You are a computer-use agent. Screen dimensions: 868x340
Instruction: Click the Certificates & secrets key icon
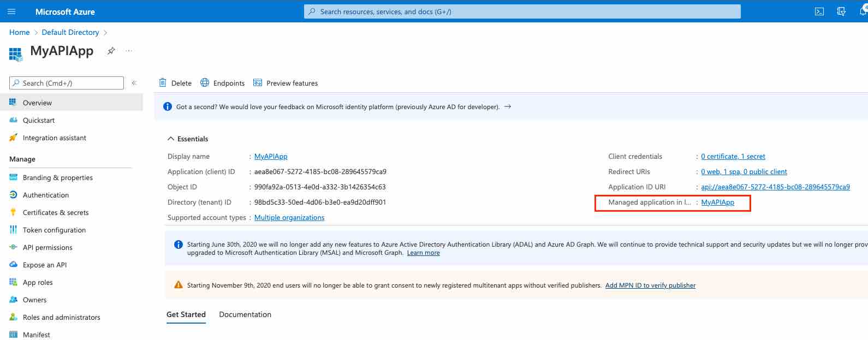[13, 212]
